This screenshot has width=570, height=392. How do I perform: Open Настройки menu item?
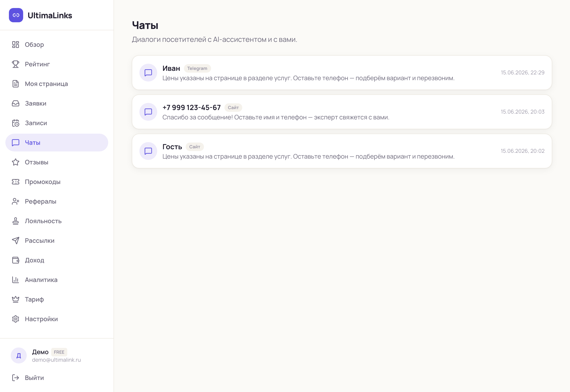coord(57,319)
